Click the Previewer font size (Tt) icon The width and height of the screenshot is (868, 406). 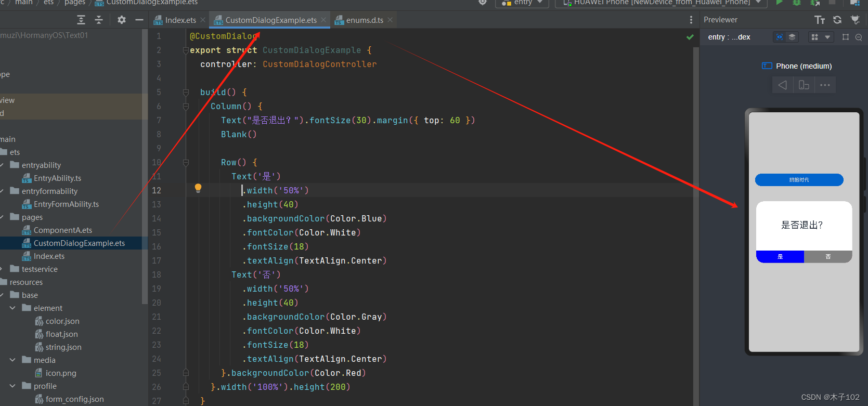tap(820, 20)
